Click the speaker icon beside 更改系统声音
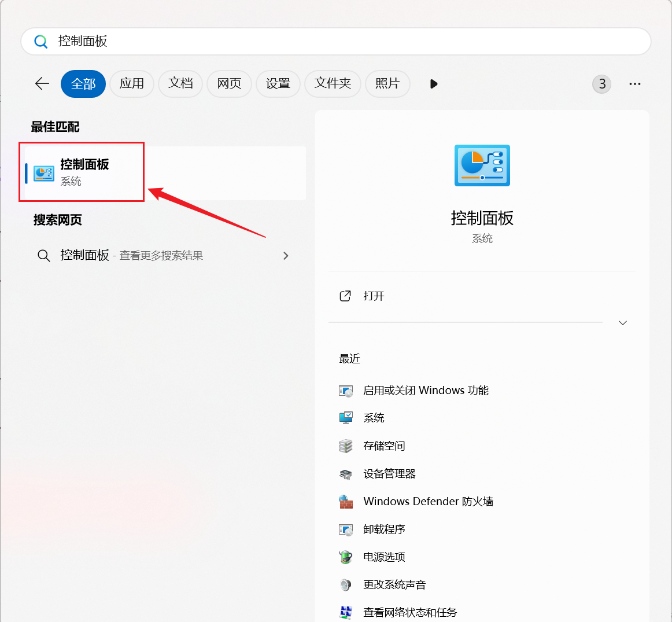This screenshot has width=672, height=622. click(x=346, y=585)
